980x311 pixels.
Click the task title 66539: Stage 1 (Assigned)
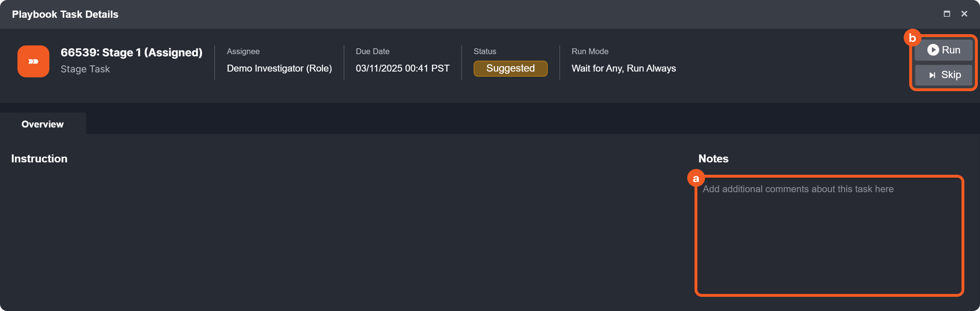(131, 52)
